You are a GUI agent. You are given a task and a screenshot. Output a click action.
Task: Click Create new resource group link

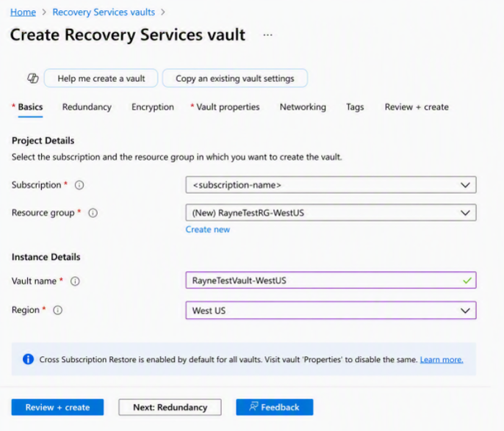pos(208,230)
